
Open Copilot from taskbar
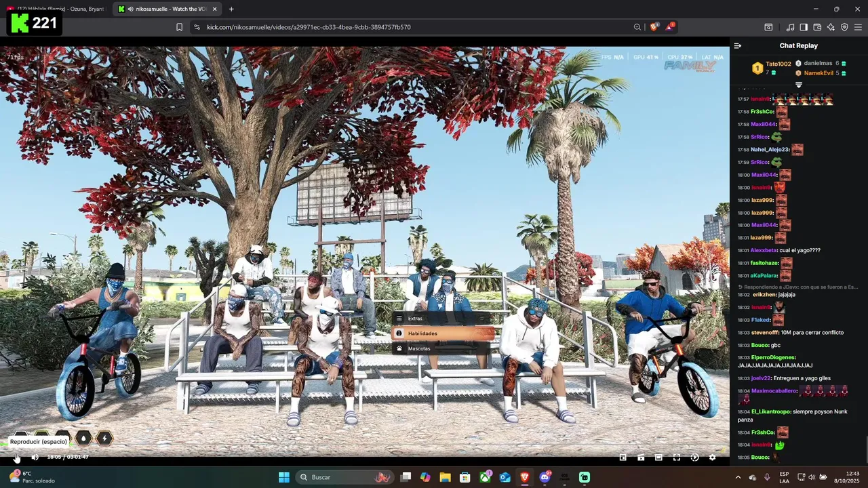(x=425, y=477)
